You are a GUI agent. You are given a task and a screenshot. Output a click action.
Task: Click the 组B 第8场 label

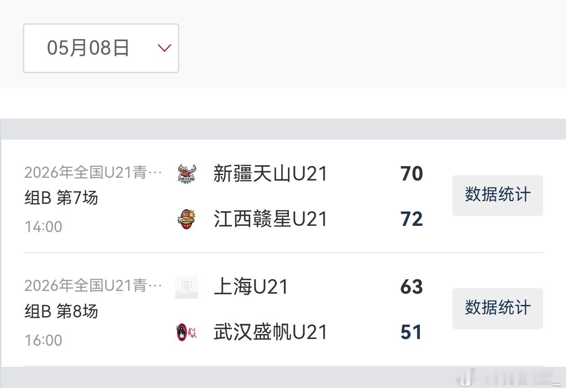pyautogui.click(x=61, y=311)
